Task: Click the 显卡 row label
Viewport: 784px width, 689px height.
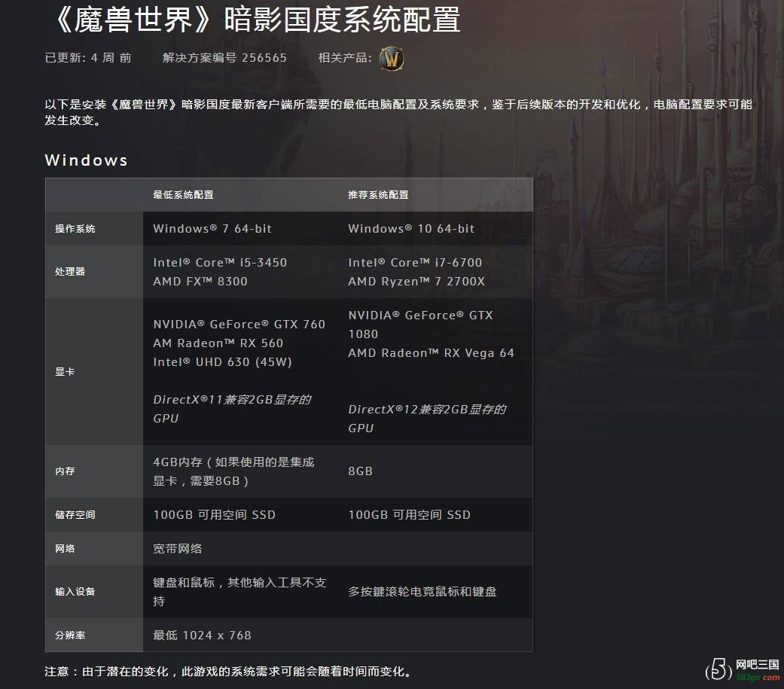Action: click(x=65, y=371)
